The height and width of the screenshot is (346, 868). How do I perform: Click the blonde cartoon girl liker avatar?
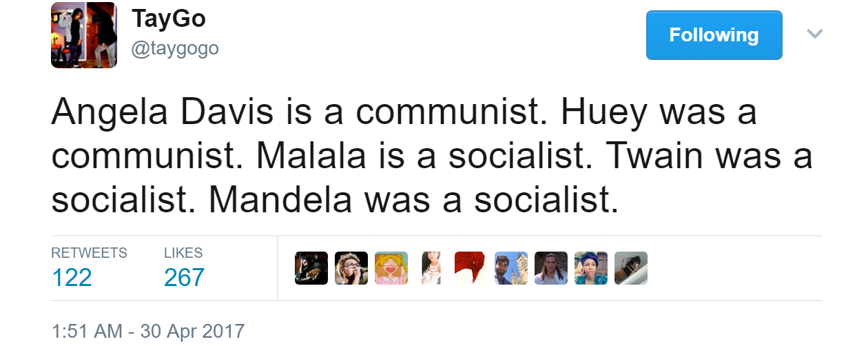tap(391, 268)
